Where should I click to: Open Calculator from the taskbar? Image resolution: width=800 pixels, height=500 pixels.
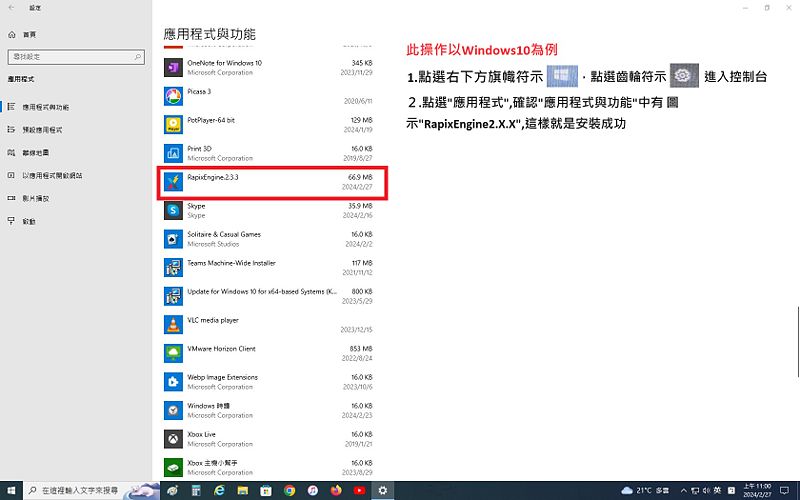[x=196, y=490]
